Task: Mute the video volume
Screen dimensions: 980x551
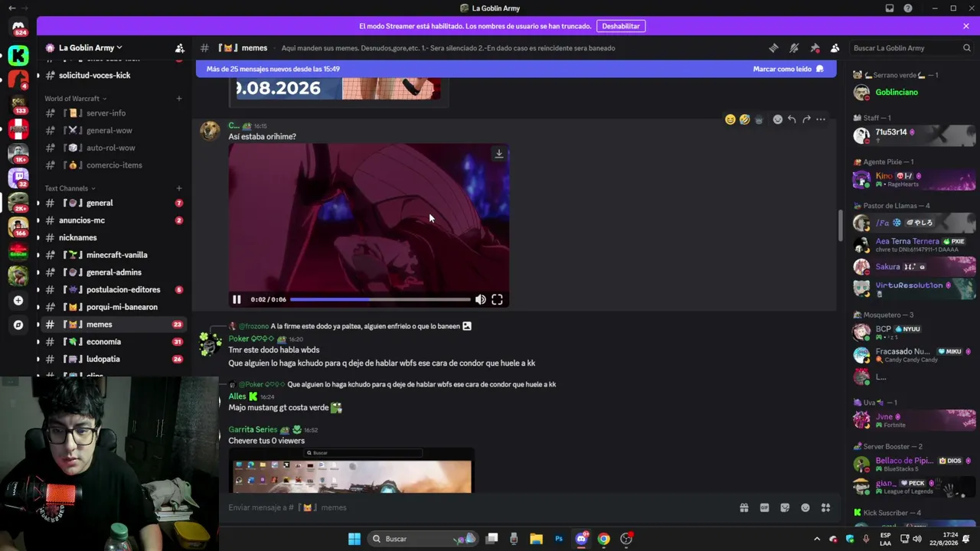Action: [480, 300]
